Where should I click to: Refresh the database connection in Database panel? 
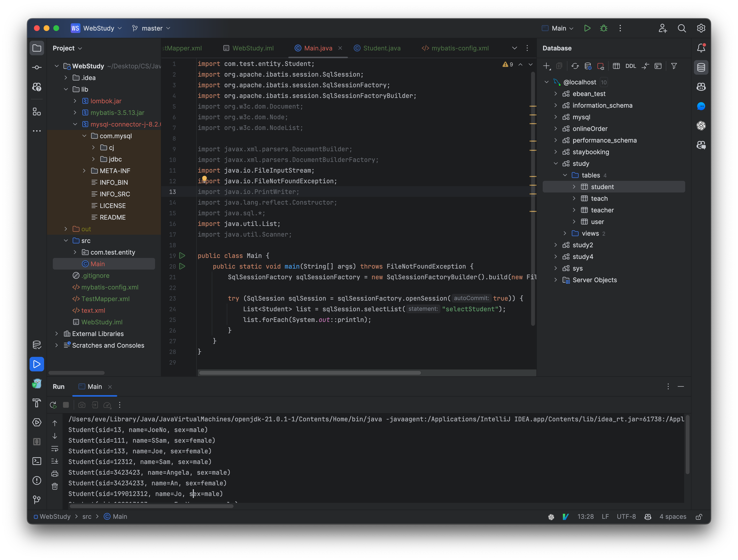click(575, 66)
